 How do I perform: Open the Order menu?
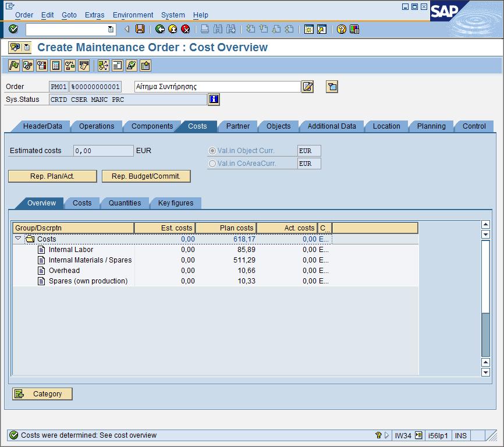point(24,15)
